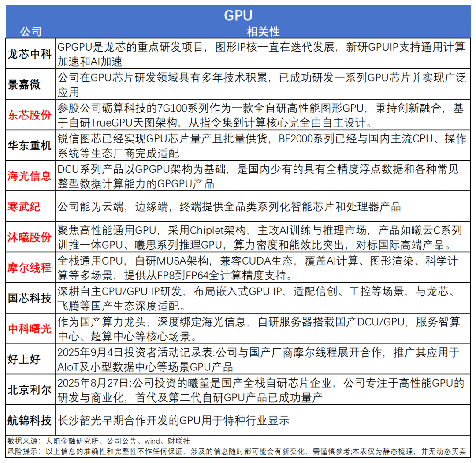Click the red 中科曙光 company cell
476x463 pixels.
[30, 329]
